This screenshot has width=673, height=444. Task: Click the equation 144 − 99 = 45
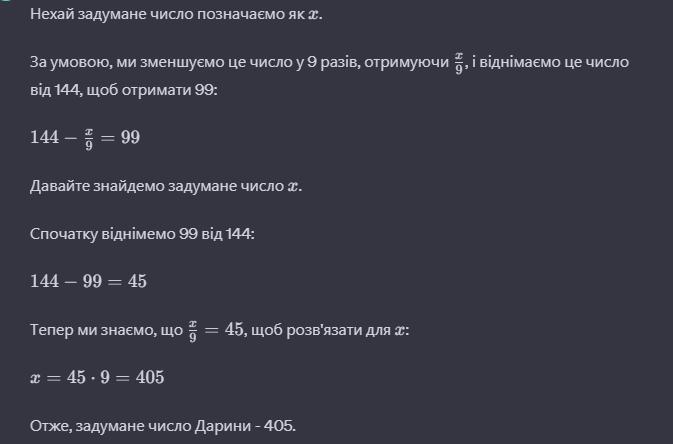coord(88,281)
